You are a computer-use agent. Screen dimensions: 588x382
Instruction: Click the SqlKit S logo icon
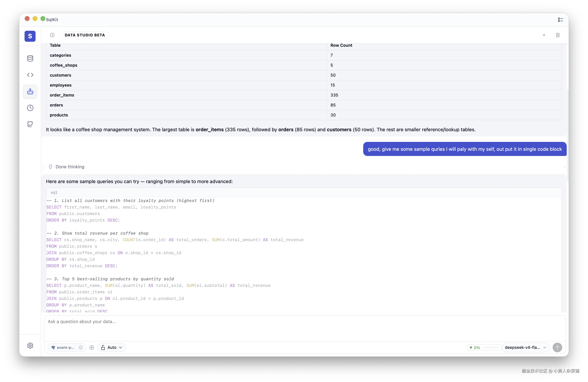30,36
